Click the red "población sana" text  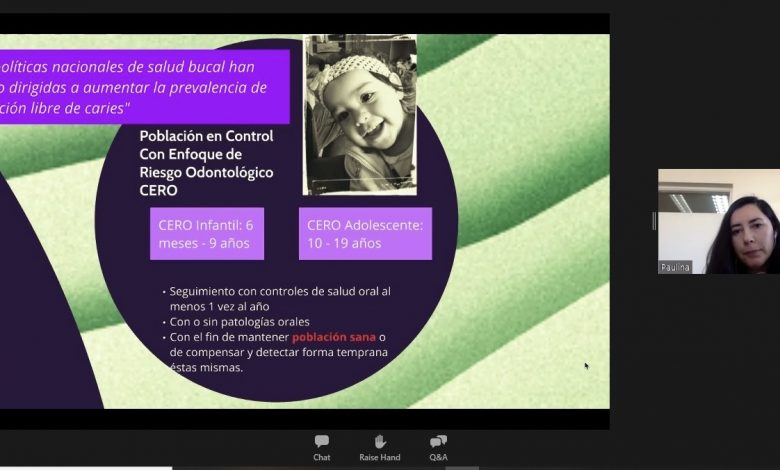point(333,337)
